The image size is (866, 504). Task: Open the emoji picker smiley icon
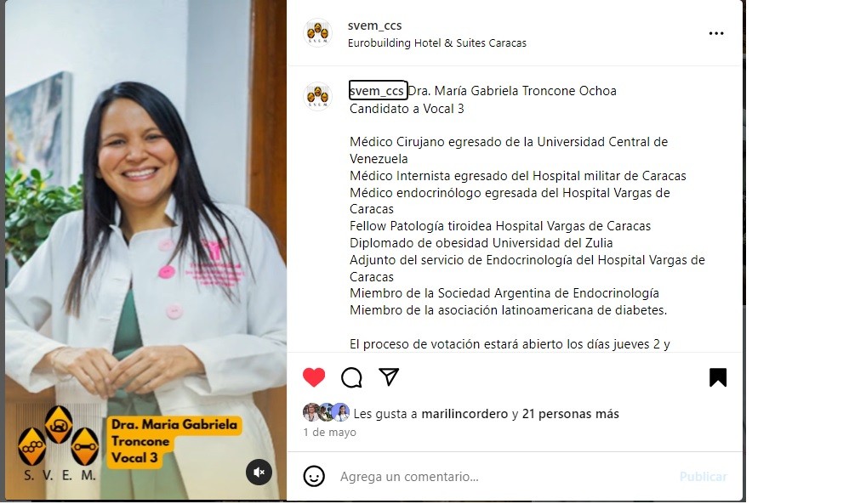pos(314,477)
